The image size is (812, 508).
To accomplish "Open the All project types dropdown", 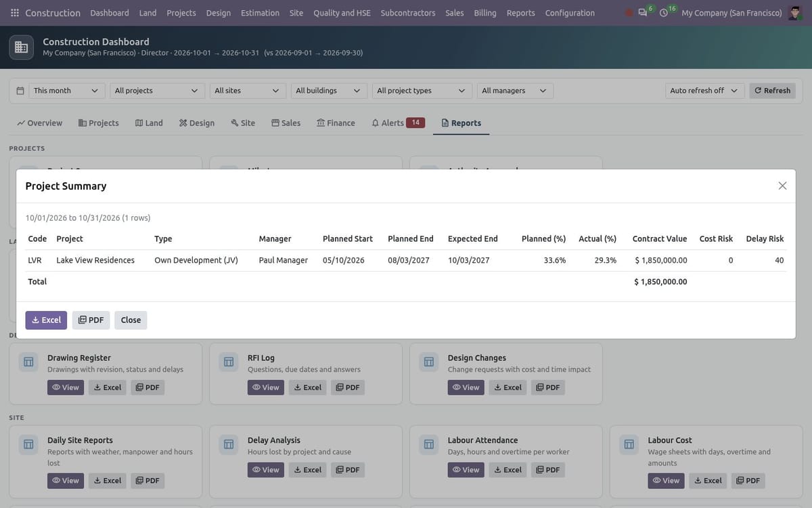I will [x=422, y=91].
